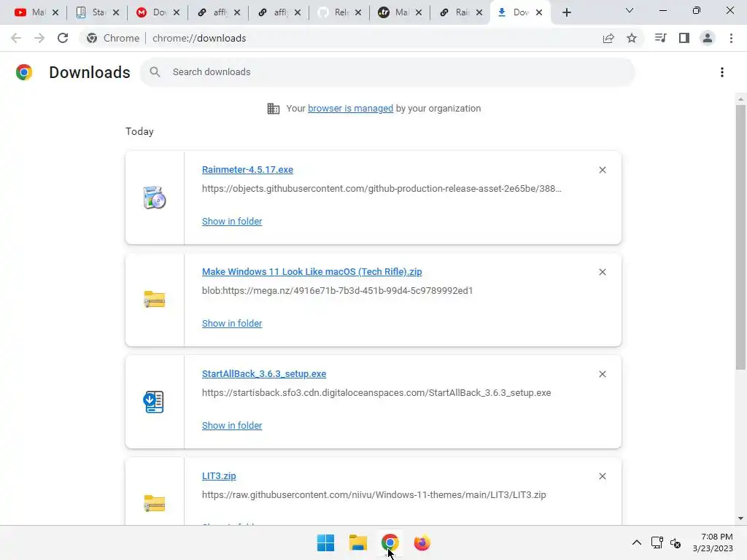Click the page vertical scrollbar thumb
Screen dimensions: 747x560
coord(740,237)
